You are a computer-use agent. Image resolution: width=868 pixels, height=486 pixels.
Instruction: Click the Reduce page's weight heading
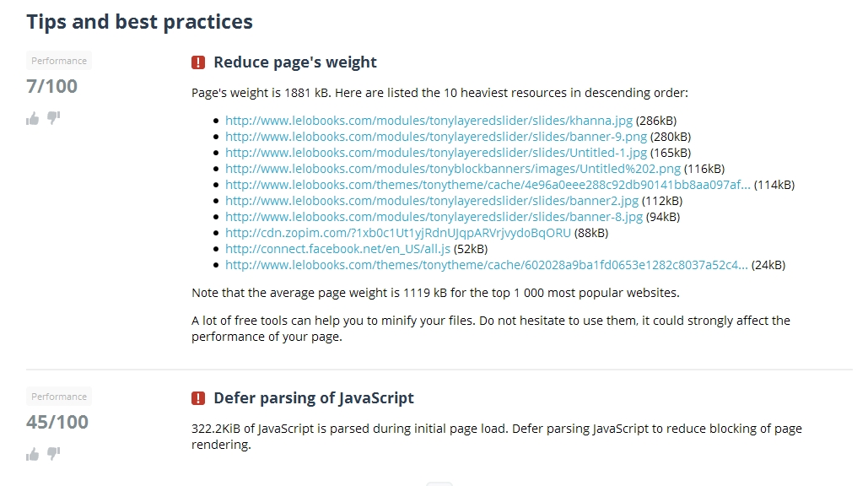295,62
